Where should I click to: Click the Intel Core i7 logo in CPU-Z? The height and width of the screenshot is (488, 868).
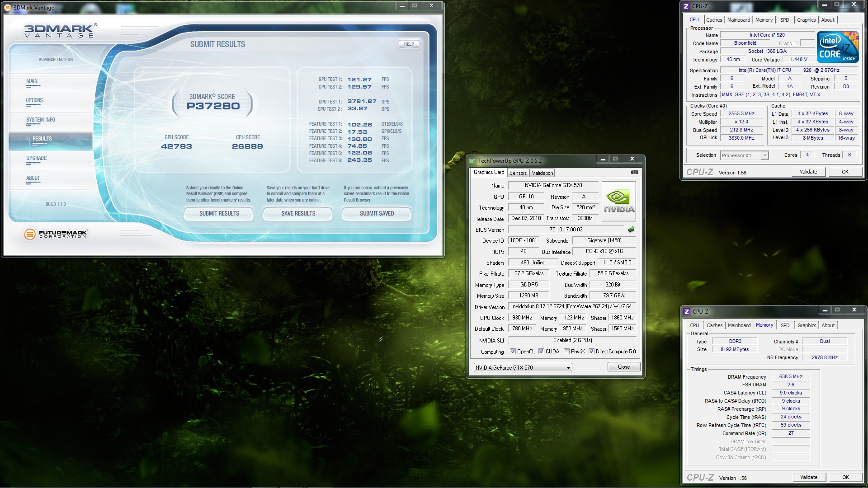click(838, 47)
